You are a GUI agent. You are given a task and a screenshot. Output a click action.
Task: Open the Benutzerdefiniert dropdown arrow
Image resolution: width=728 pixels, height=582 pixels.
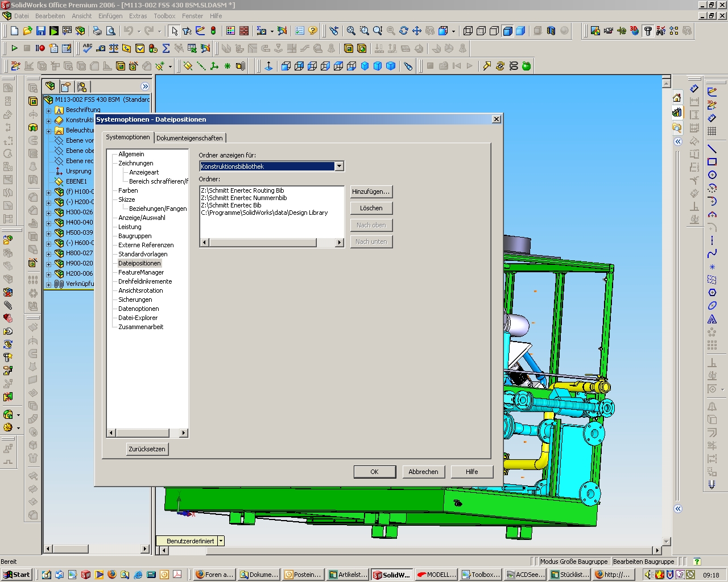221,541
